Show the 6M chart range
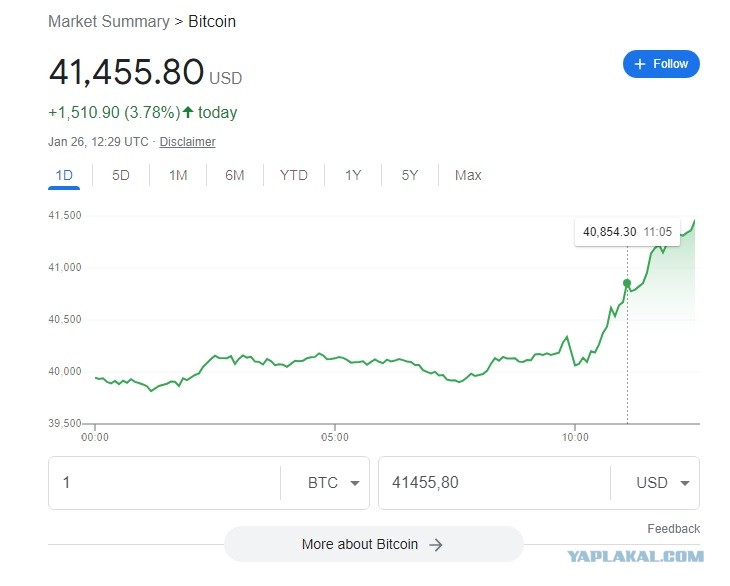This screenshot has width=730, height=586. point(235,175)
